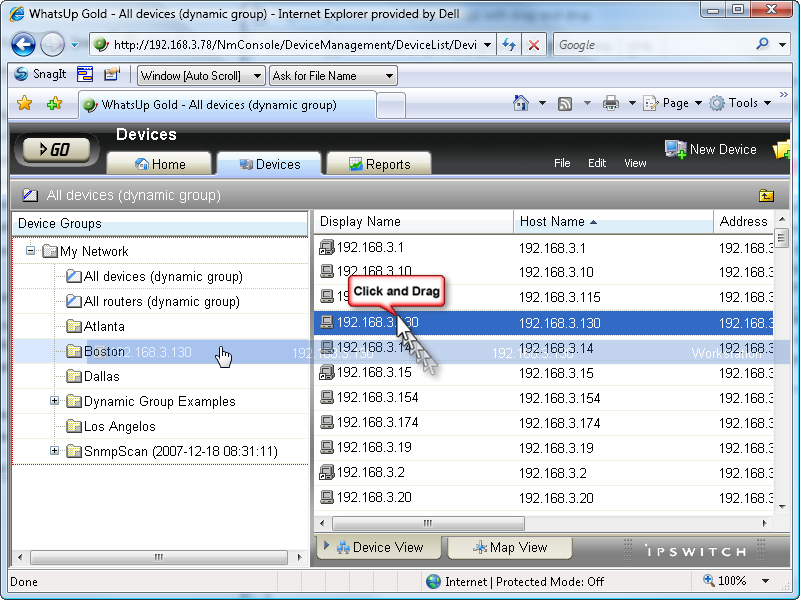Click the Refresh icon next to address bar

pos(509,44)
